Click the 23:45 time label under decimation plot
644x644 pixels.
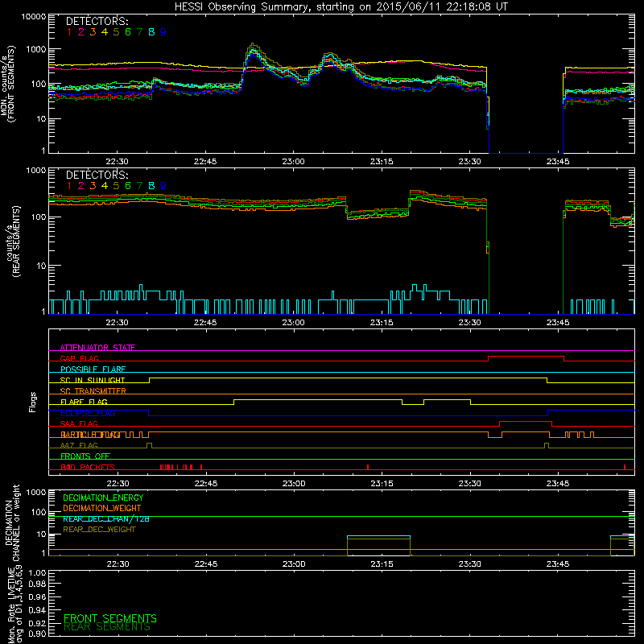[x=558, y=564]
